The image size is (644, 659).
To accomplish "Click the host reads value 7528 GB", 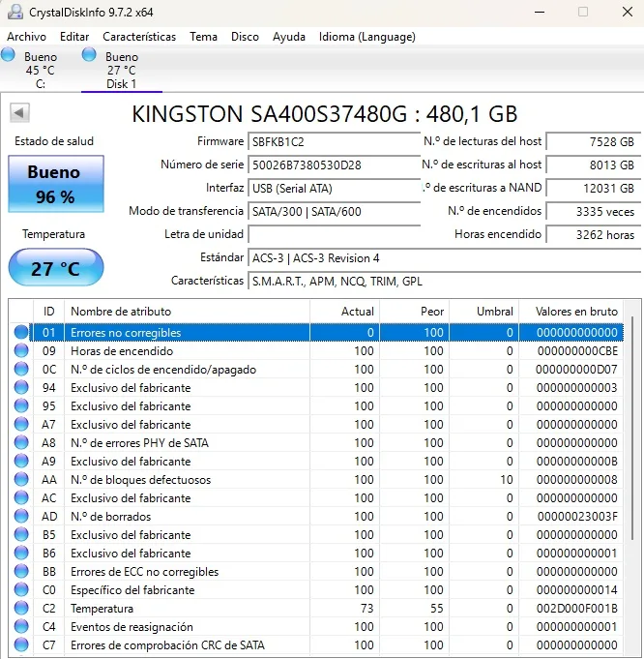I will [x=594, y=142].
